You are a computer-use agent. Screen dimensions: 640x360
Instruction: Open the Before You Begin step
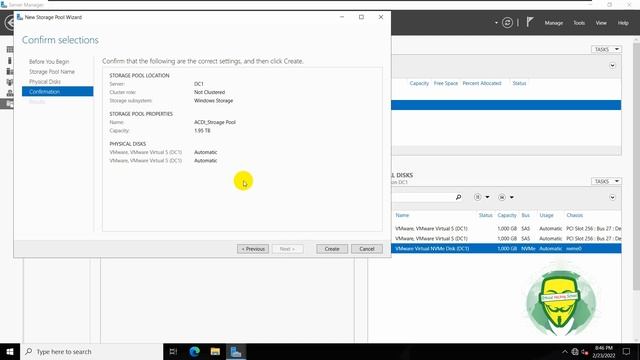49,62
